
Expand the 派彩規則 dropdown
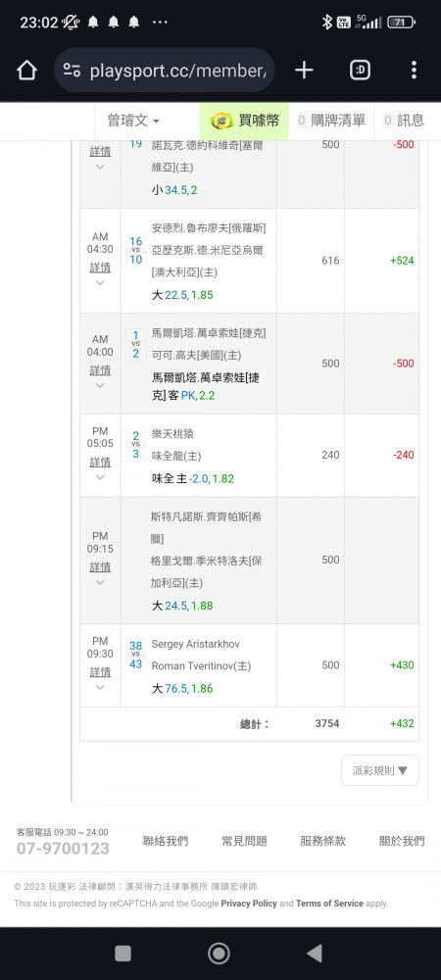(380, 770)
